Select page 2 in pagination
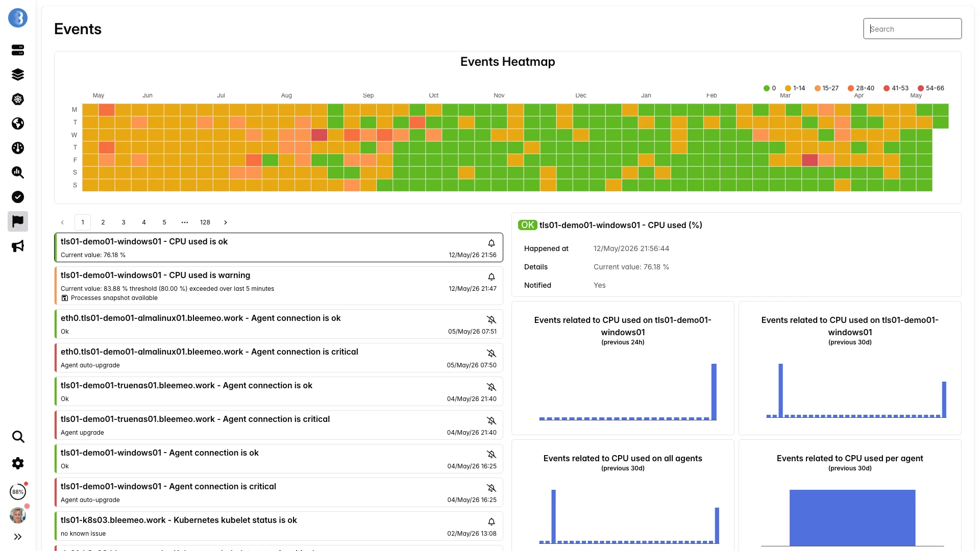 pos(103,222)
